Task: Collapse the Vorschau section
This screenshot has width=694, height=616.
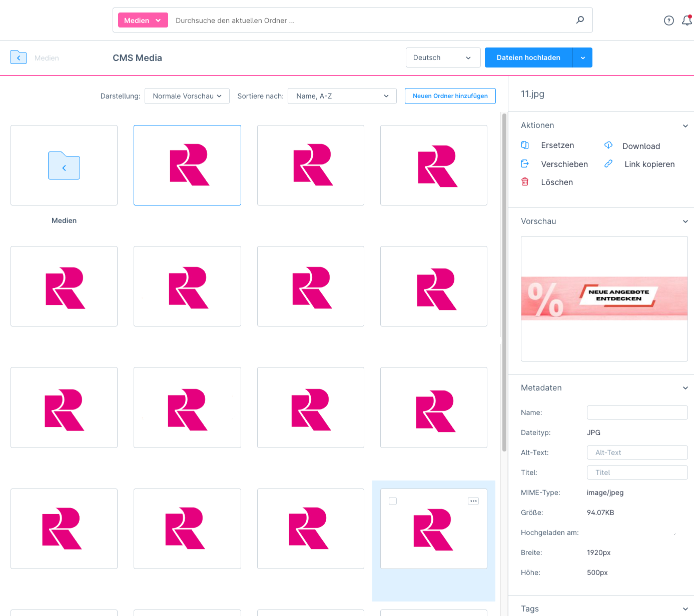Action: point(685,221)
